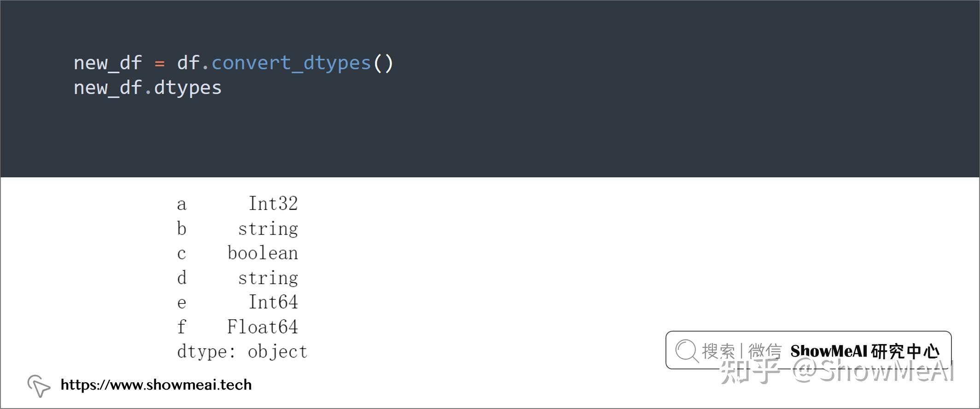
Task: Click the boolean dtype in row c
Action: [x=262, y=253]
